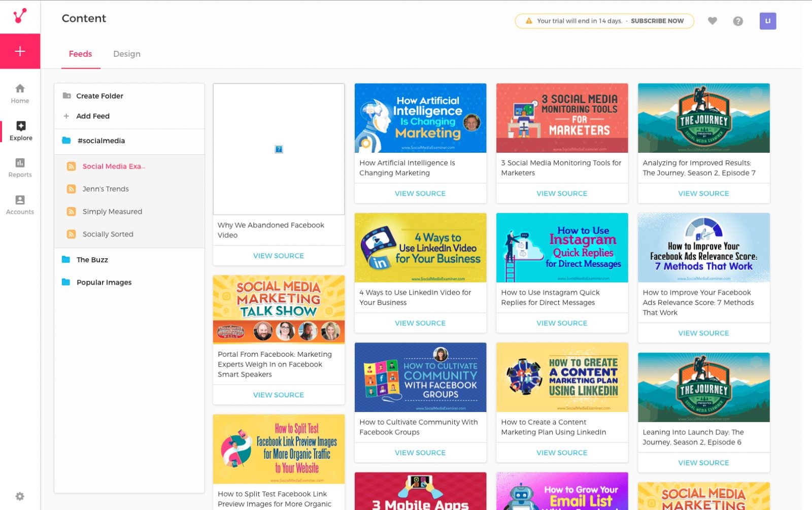Click title 'Analyzing for Improved Results' article
The width and height of the screenshot is (812, 510).
pos(699,168)
